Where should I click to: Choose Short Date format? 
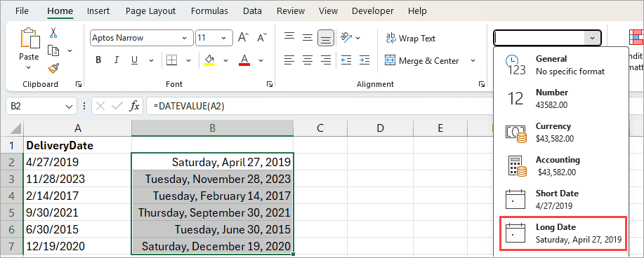[561, 199]
